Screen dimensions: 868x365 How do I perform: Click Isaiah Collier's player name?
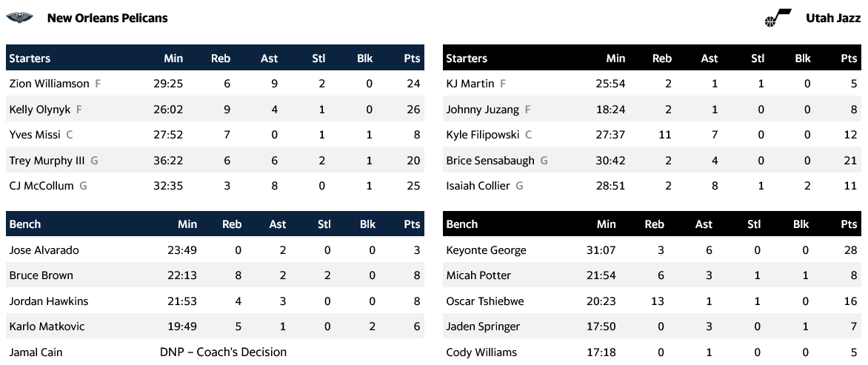pyautogui.click(x=478, y=186)
